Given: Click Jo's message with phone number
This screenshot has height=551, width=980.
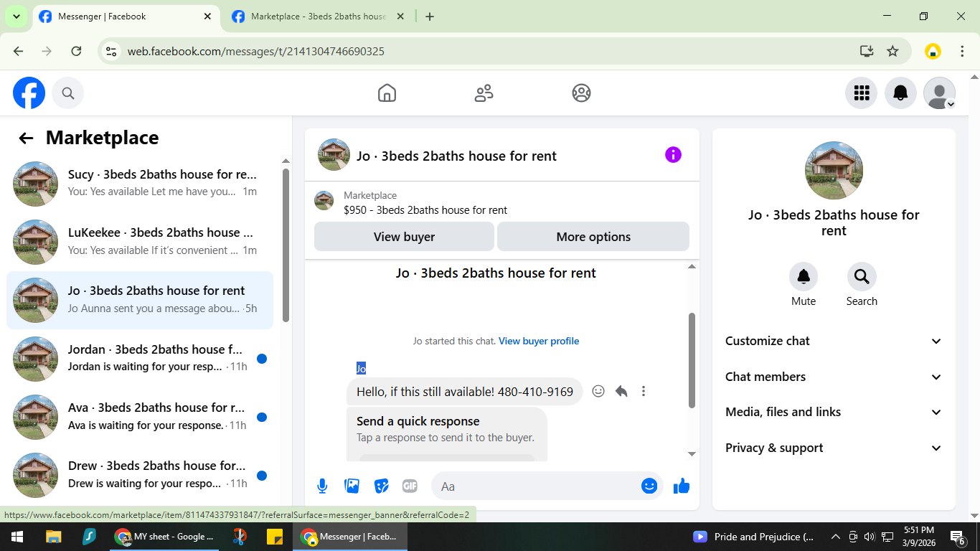Looking at the screenshot, I should 465,392.
